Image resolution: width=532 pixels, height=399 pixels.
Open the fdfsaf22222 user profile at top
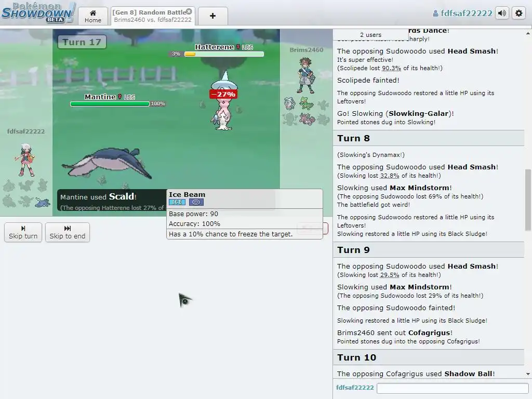pos(462,13)
